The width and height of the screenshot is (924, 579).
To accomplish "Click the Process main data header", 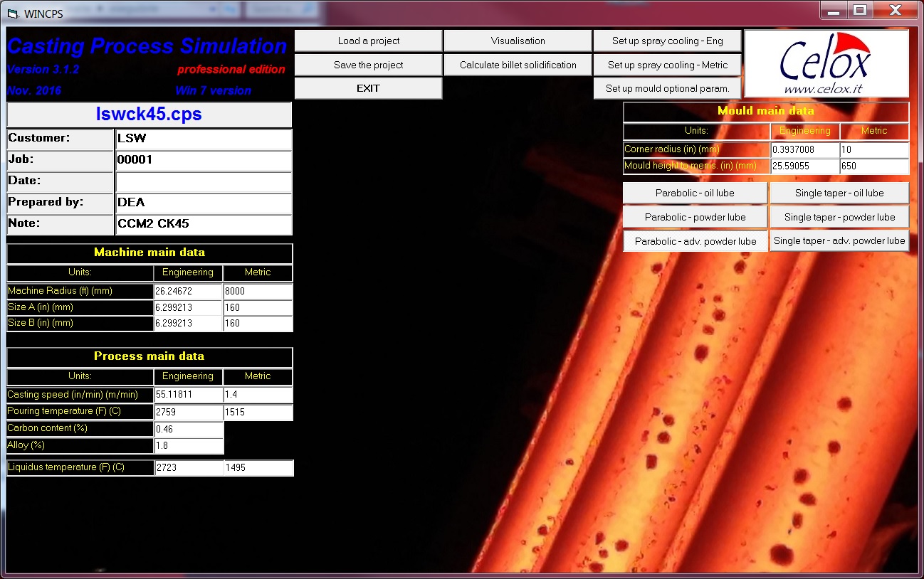I will [149, 356].
